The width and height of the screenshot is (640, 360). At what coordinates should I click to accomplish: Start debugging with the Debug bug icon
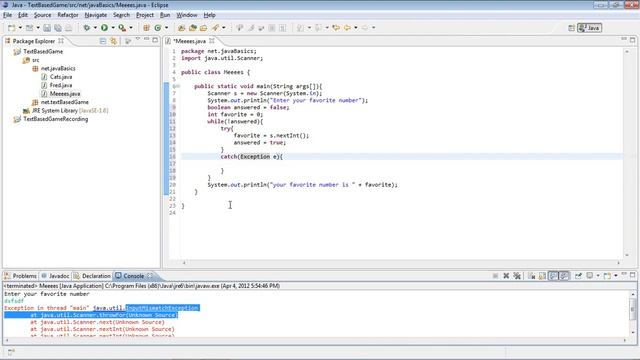pos(87,28)
